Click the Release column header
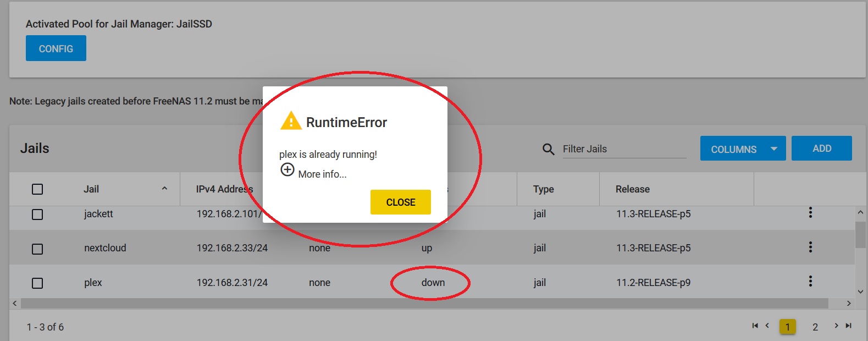The image size is (868, 341). coord(633,189)
